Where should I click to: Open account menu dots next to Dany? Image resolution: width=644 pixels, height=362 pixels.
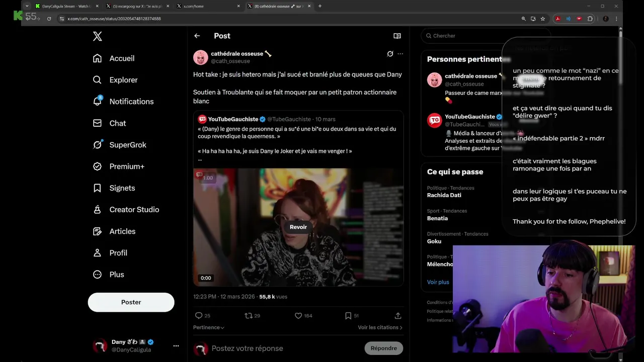click(176, 346)
